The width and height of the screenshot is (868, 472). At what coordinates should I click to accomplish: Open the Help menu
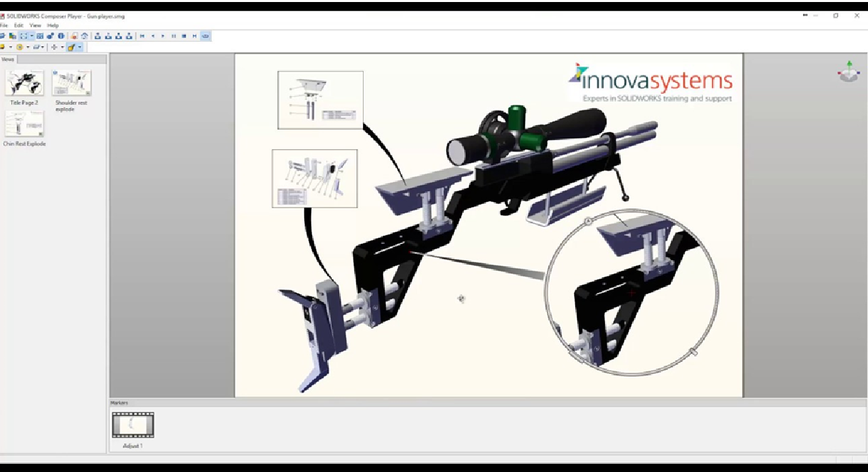tap(53, 25)
